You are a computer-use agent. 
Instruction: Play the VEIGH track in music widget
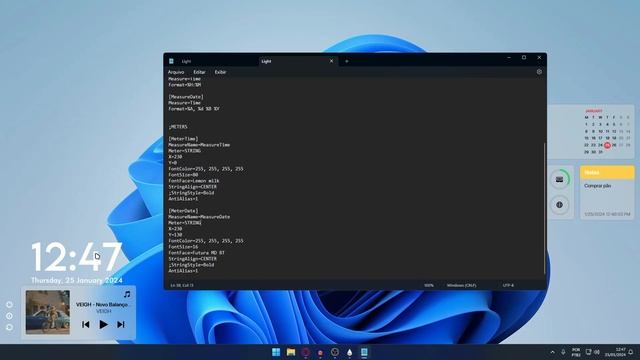point(104,324)
